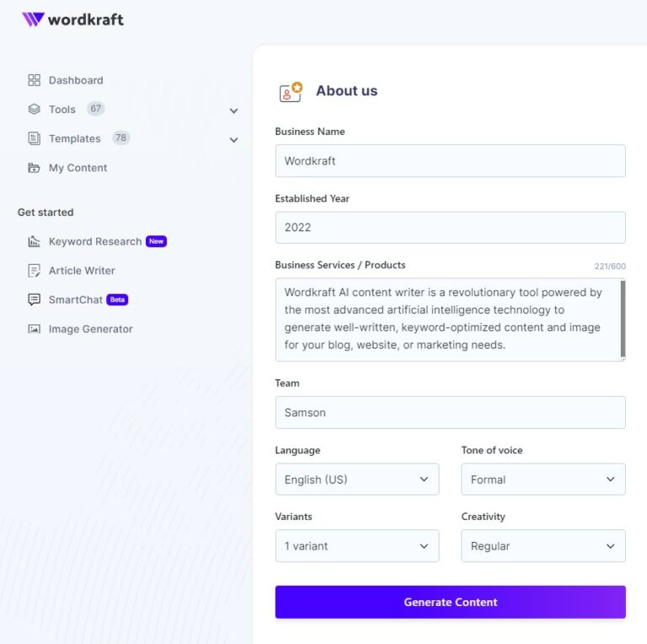Open the Tone of voice dropdown

[543, 480]
